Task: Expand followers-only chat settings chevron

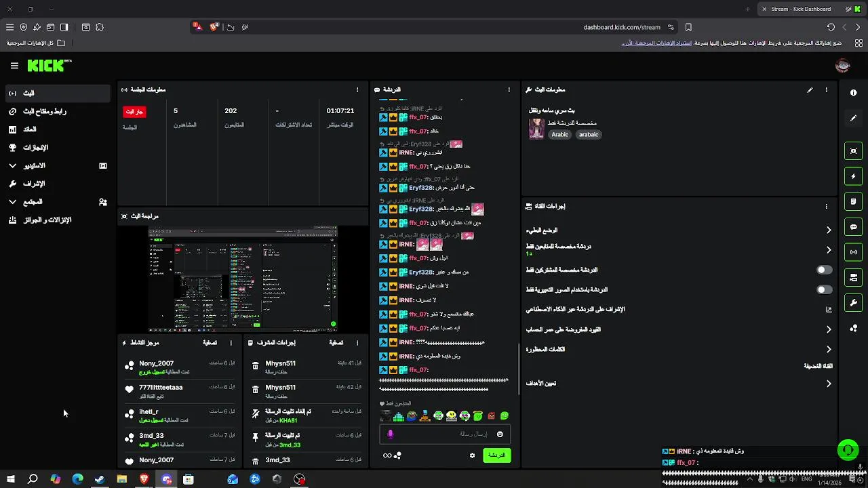Action: (829, 250)
